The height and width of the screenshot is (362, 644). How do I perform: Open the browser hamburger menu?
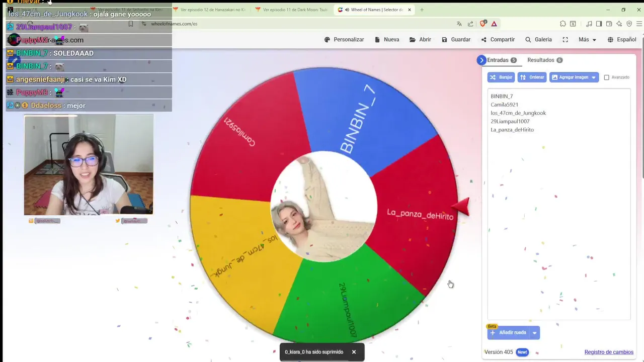click(x=639, y=24)
